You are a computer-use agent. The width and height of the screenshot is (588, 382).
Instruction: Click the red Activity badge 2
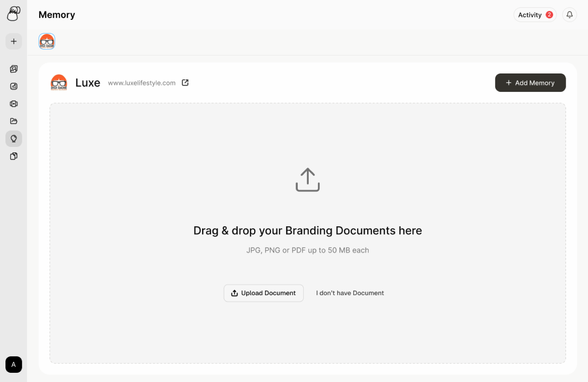click(x=549, y=15)
